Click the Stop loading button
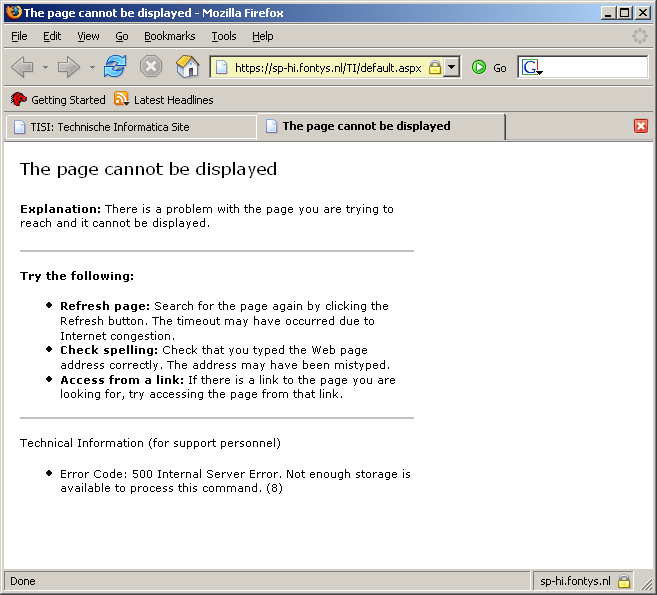Screen dimensions: 657x595 [x=151, y=67]
